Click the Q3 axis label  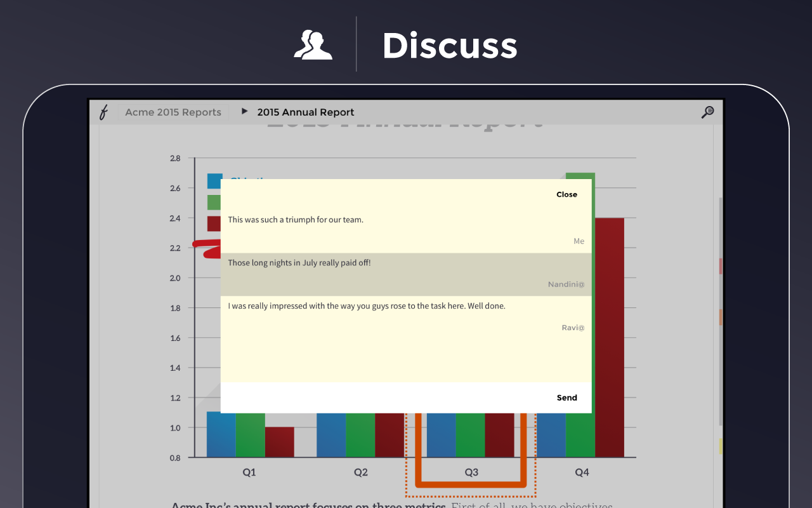(471, 472)
